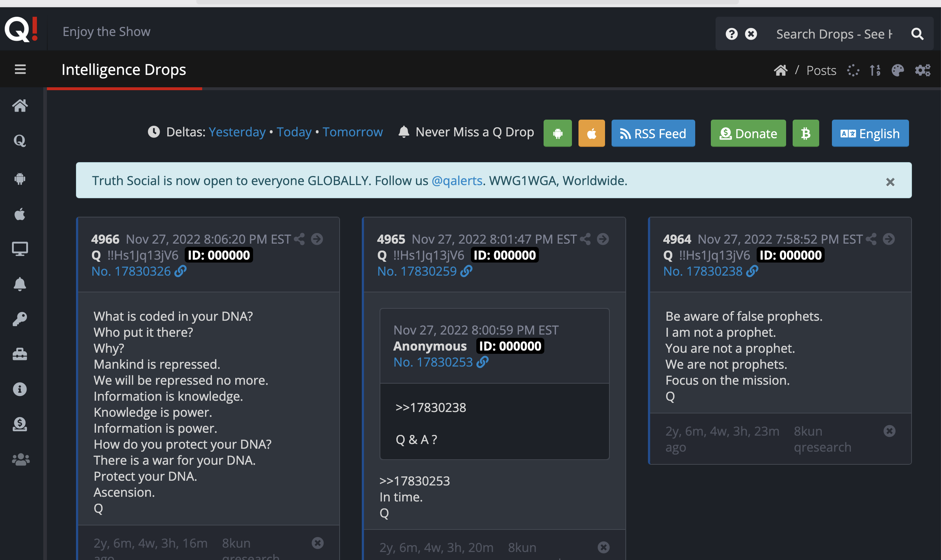Click the >>17830253 reference in drop 4965
The width and height of the screenshot is (941, 560).
[414, 481]
